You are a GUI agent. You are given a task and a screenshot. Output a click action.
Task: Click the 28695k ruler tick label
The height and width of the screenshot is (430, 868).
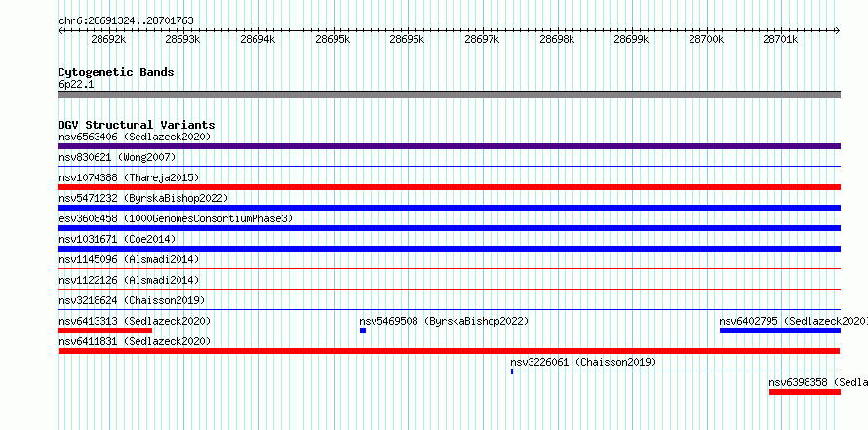[333, 39]
